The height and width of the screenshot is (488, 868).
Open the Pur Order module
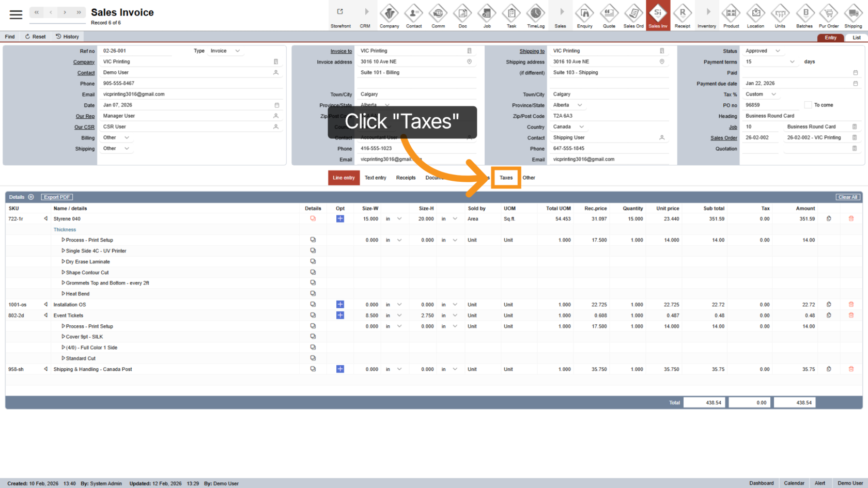pyautogui.click(x=829, y=15)
